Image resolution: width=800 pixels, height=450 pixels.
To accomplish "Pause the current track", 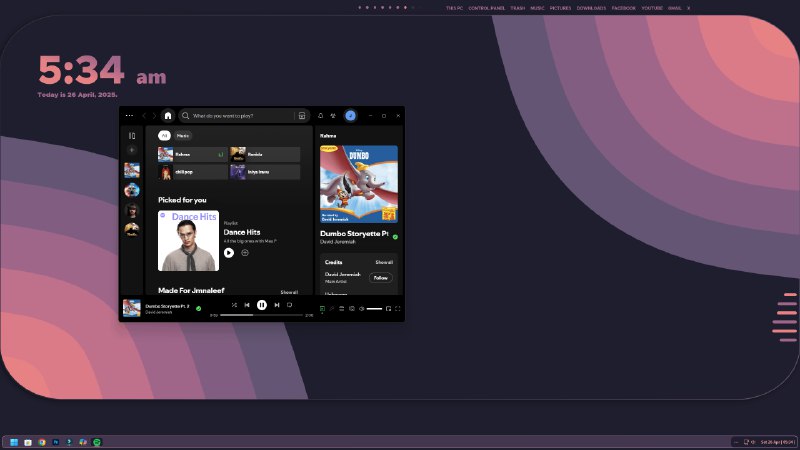I will click(x=262, y=305).
